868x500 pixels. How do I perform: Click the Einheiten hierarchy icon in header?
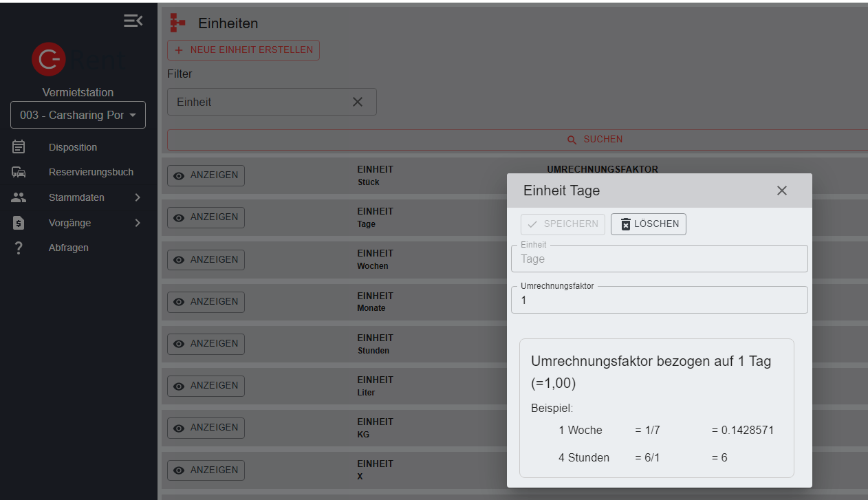(x=178, y=23)
